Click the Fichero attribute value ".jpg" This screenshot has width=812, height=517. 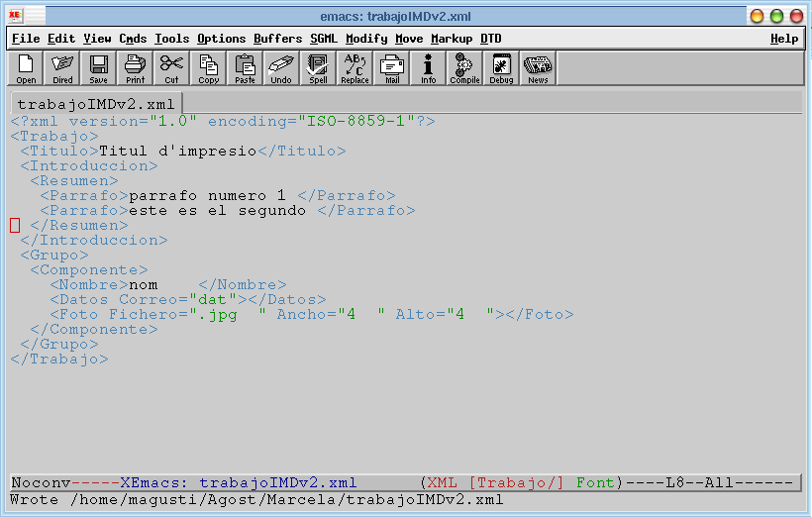tap(227, 315)
